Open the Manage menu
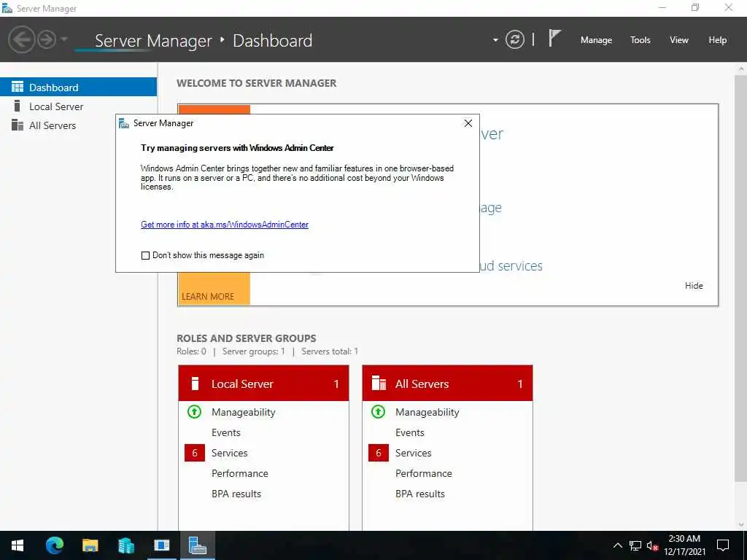747x560 pixels. [596, 40]
